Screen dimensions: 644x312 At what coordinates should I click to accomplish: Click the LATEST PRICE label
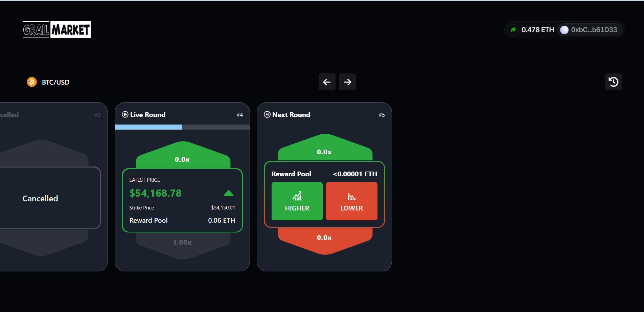pyautogui.click(x=144, y=180)
